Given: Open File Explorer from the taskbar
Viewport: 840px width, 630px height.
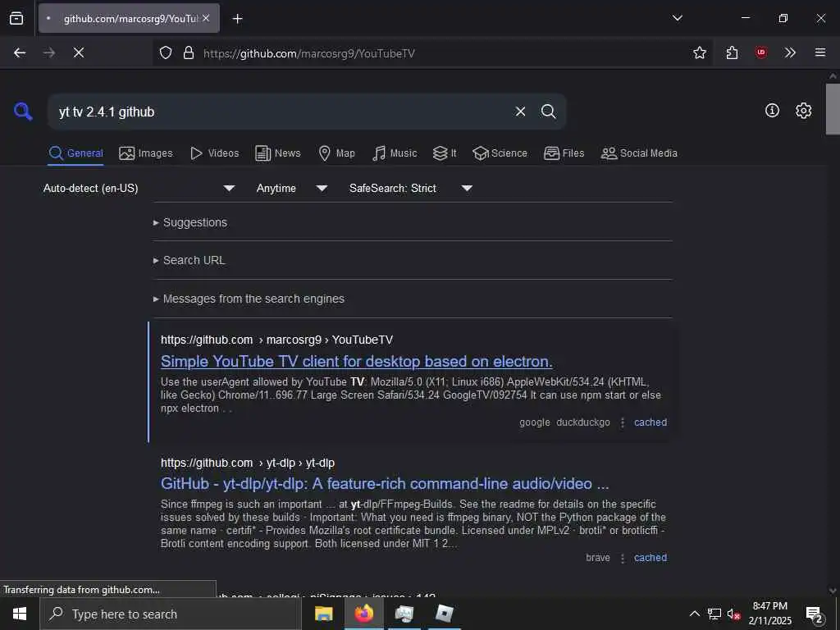Looking at the screenshot, I should (x=323, y=614).
